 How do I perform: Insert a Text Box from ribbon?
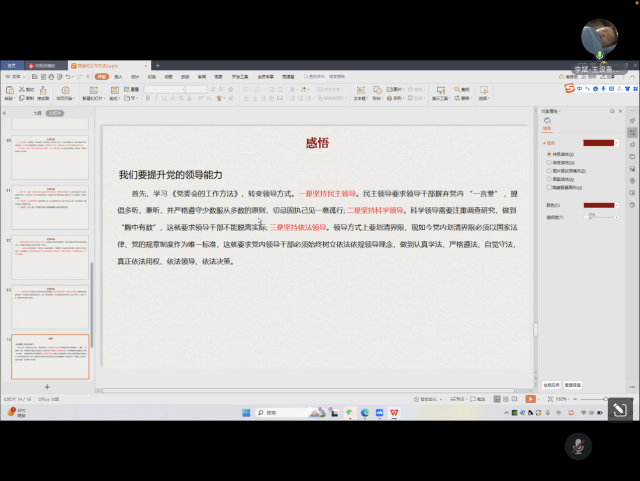click(x=360, y=92)
